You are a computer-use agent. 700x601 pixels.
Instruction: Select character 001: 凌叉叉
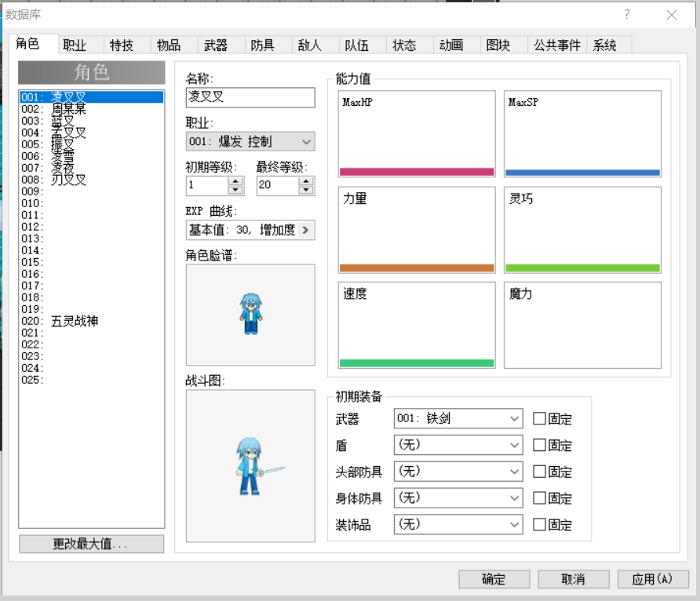click(92, 97)
